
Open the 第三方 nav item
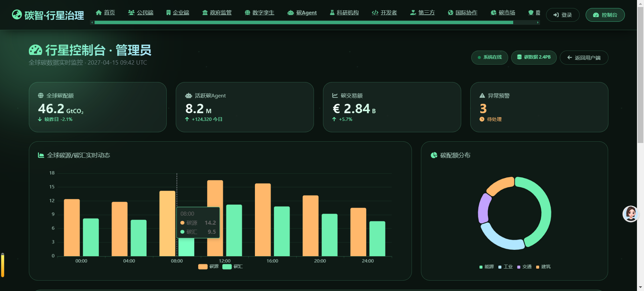(423, 12)
